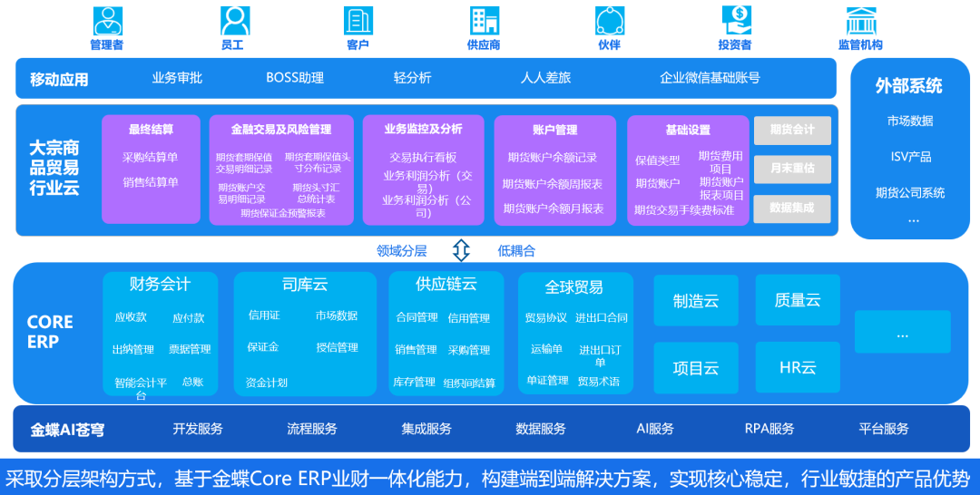Click the 数据集成 button

(791, 208)
